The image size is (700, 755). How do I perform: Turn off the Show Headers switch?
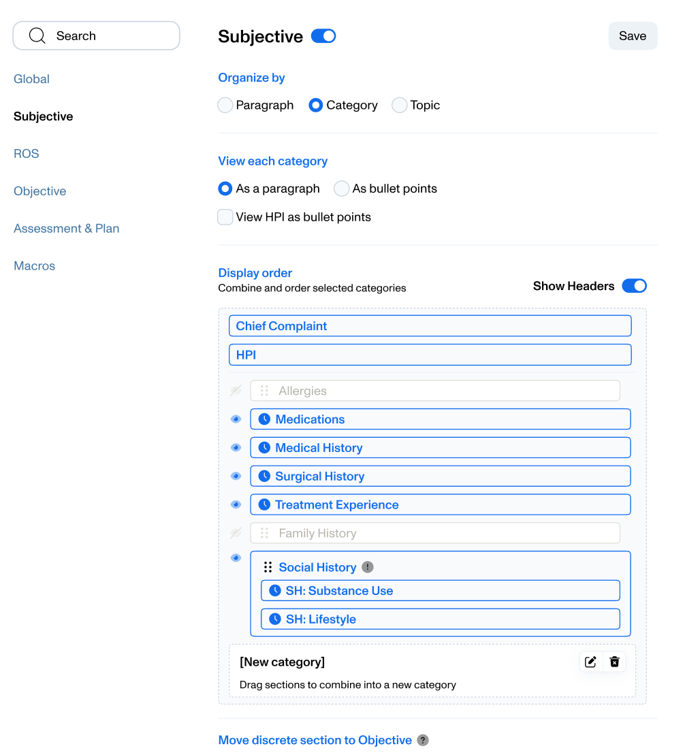[634, 285]
